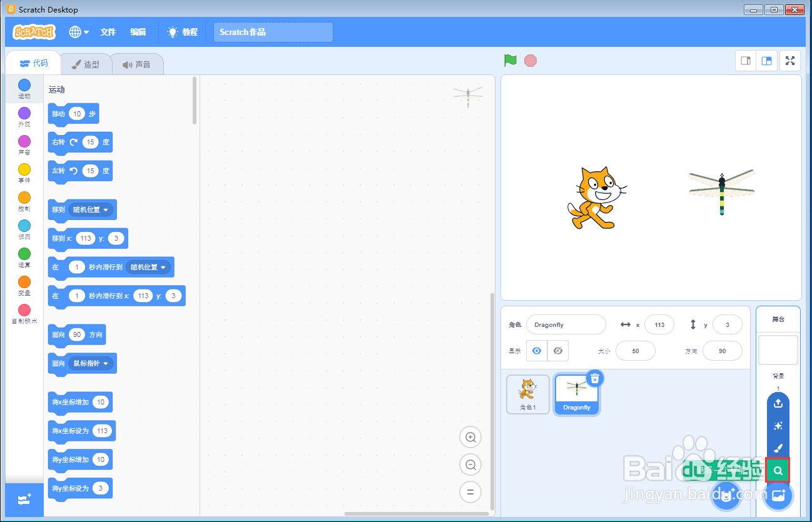Show the sprite with eye button

tap(537, 351)
